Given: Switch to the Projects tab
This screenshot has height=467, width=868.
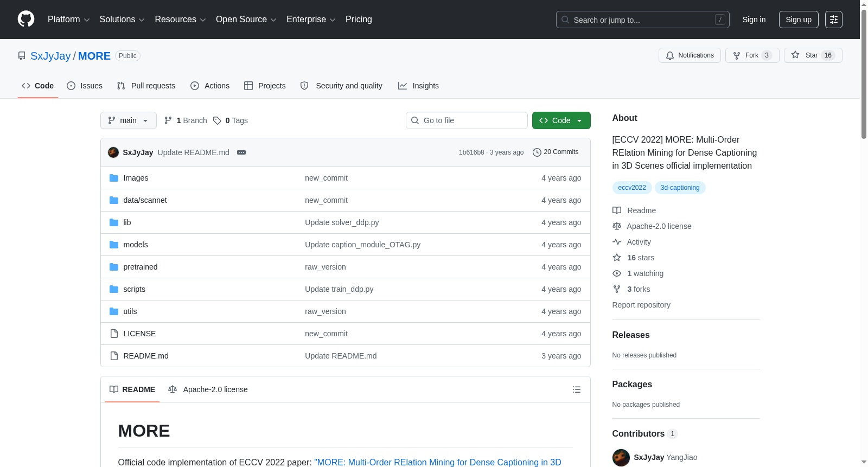Looking at the screenshot, I should pyautogui.click(x=265, y=86).
